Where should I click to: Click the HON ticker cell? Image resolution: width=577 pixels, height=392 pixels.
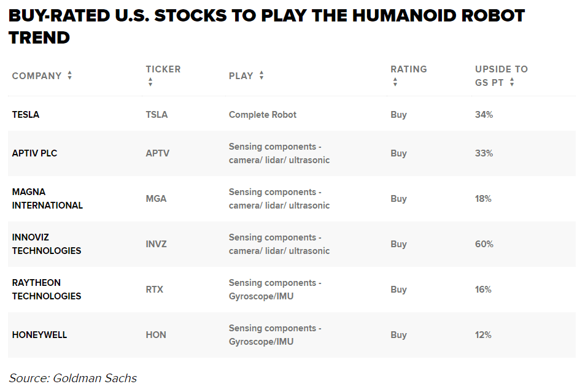tap(156, 335)
